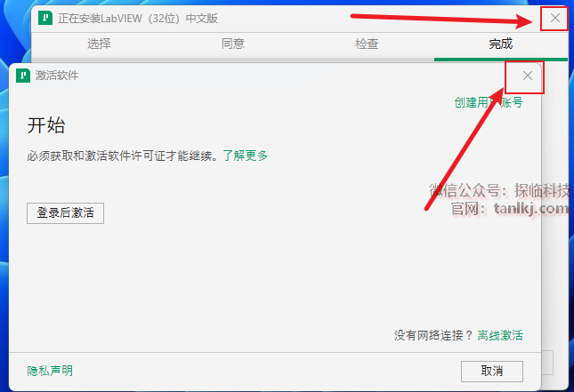Open the 了解更多 link
Viewport: 574px width, 392px height.
click(246, 156)
